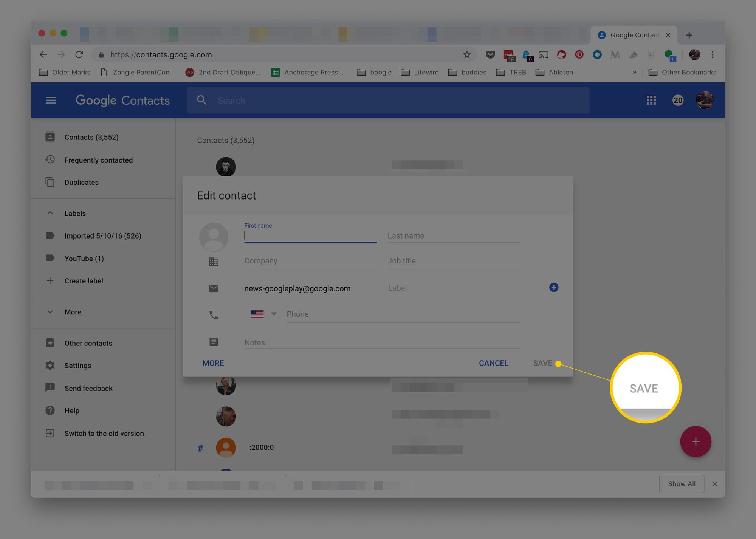Click Create label in sidebar

pyautogui.click(x=84, y=280)
